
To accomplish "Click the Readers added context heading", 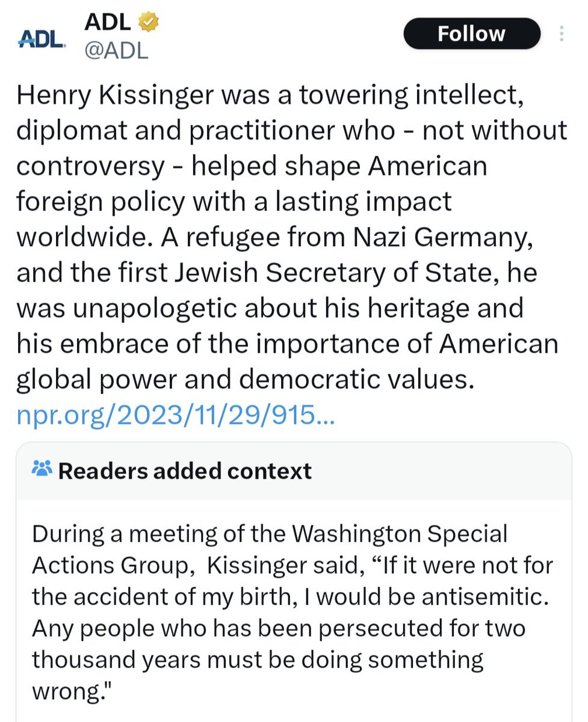I will pyautogui.click(x=185, y=471).
